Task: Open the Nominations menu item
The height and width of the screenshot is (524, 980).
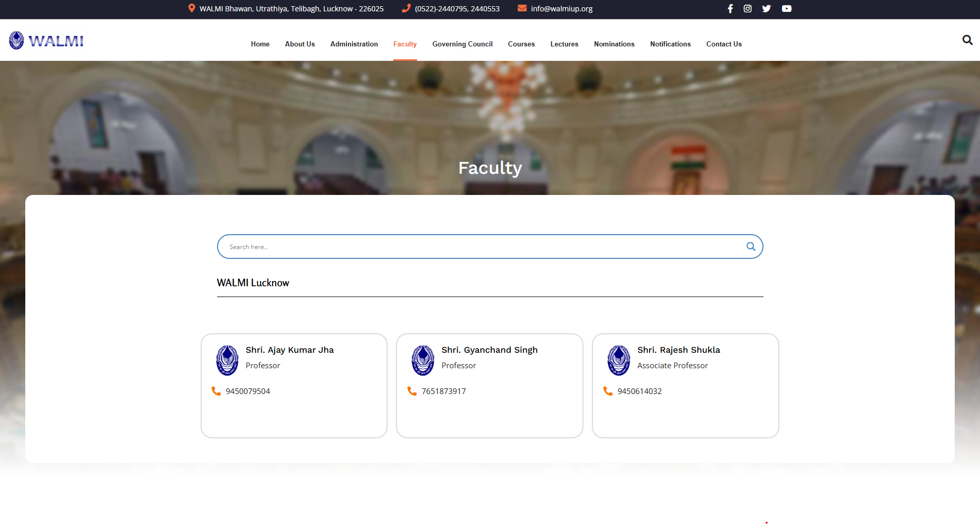Action: 614,44
